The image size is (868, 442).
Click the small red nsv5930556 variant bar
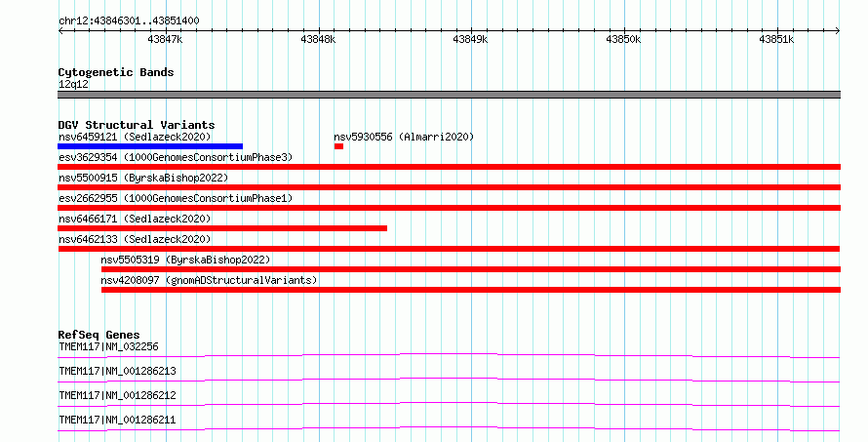338,146
